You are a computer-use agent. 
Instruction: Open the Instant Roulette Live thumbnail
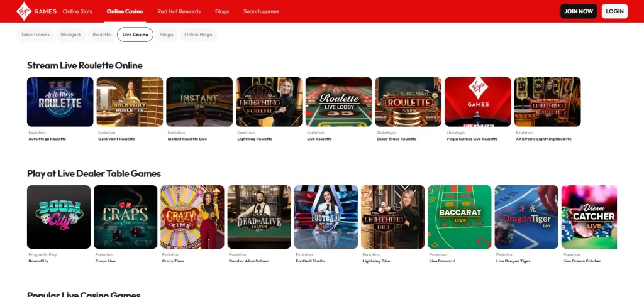point(199,102)
